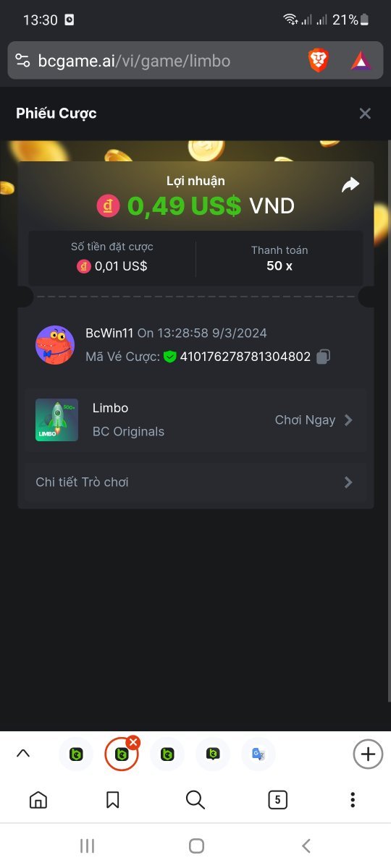This screenshot has width=391, height=868.
Task: Go to browser home page icon
Action: coord(38,799)
